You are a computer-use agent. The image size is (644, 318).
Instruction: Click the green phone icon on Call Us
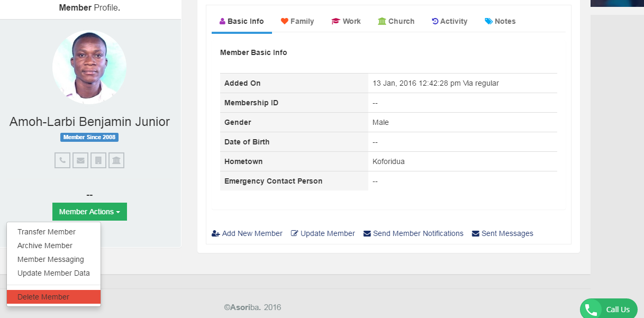(x=591, y=310)
